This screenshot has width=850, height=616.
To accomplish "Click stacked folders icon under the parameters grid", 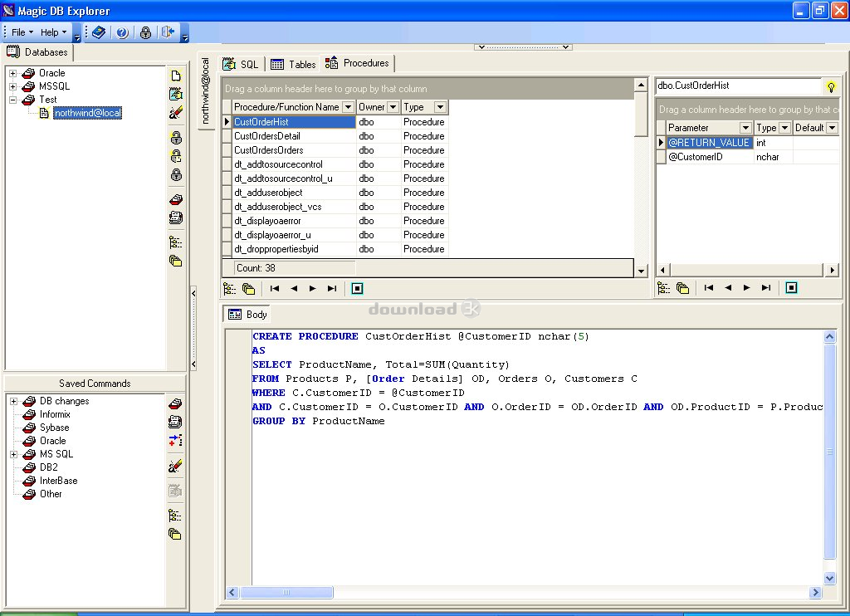I will pyautogui.click(x=682, y=288).
